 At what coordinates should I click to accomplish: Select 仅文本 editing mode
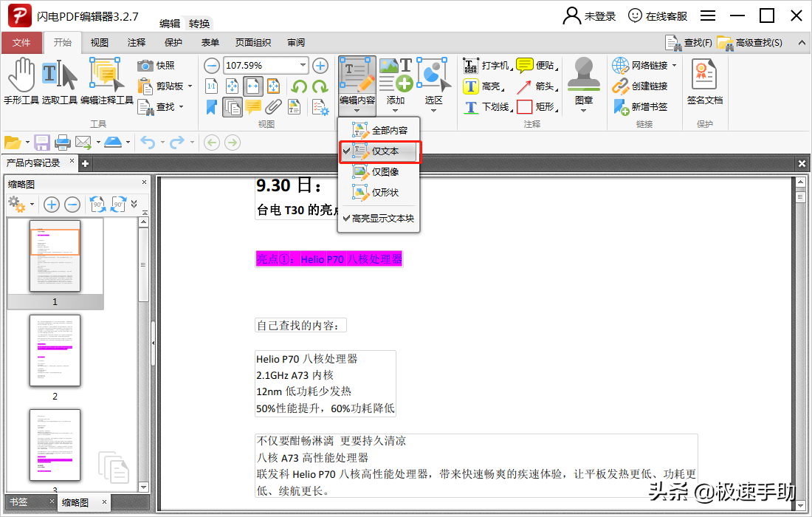point(379,151)
